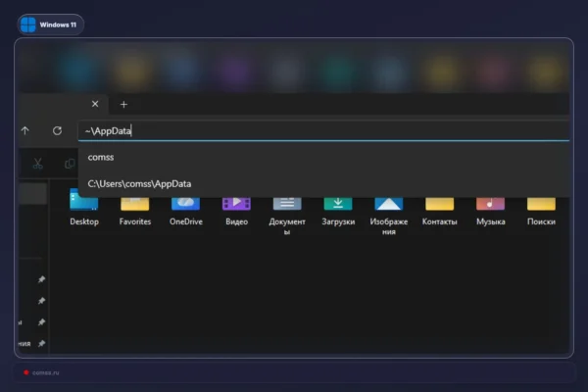Open the Изображения folder

[389, 216]
